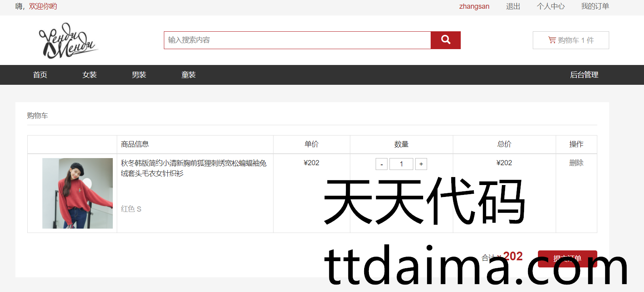Open the sweater product title link
The width and height of the screenshot is (644, 292).
pyautogui.click(x=193, y=168)
